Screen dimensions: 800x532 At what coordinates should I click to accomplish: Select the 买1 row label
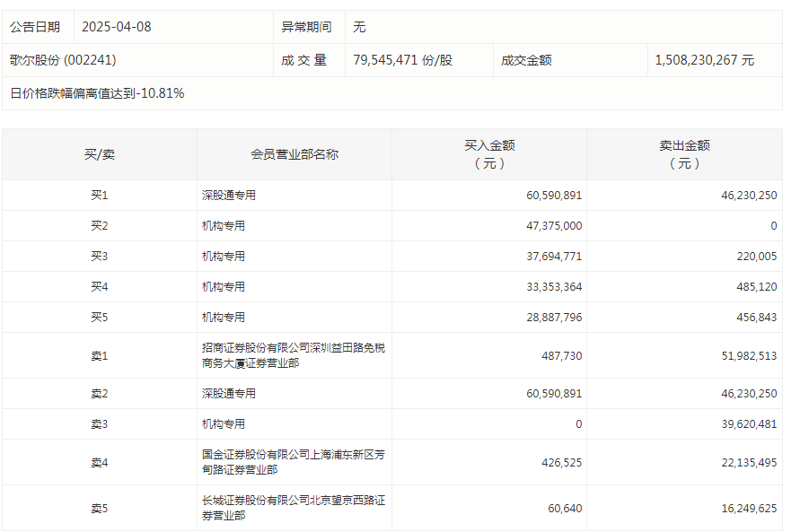(x=100, y=195)
